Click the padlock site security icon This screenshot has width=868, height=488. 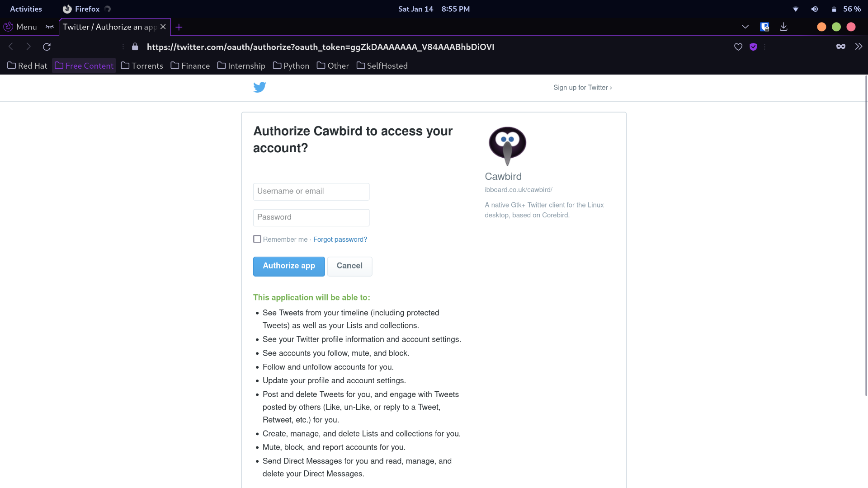coord(134,47)
